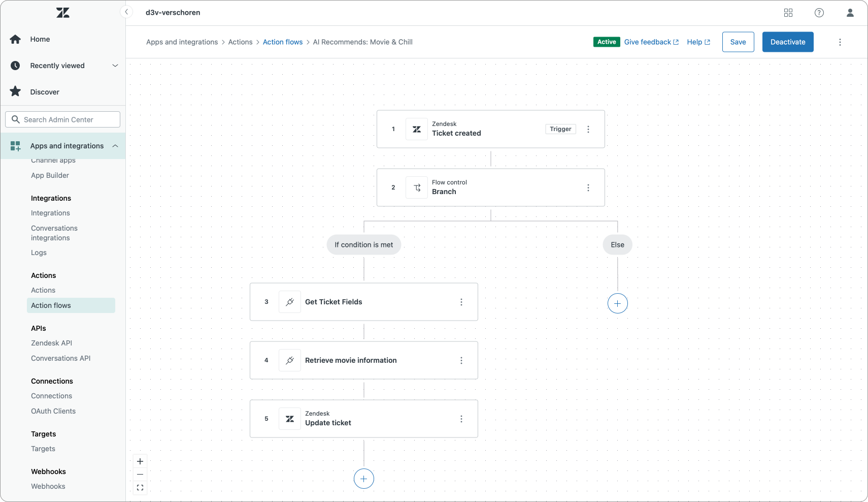Click the Action flows breadcrumb link

[x=283, y=42]
